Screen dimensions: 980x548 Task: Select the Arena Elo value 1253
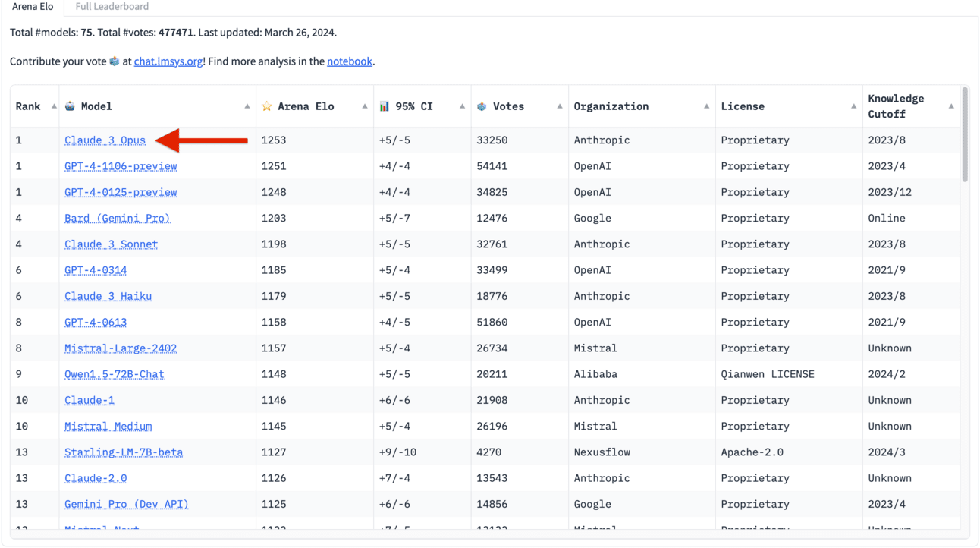(x=274, y=140)
